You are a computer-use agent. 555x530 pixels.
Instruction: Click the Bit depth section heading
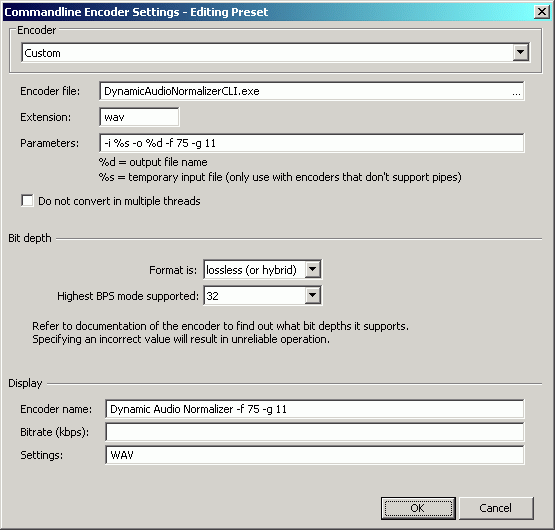click(30, 238)
